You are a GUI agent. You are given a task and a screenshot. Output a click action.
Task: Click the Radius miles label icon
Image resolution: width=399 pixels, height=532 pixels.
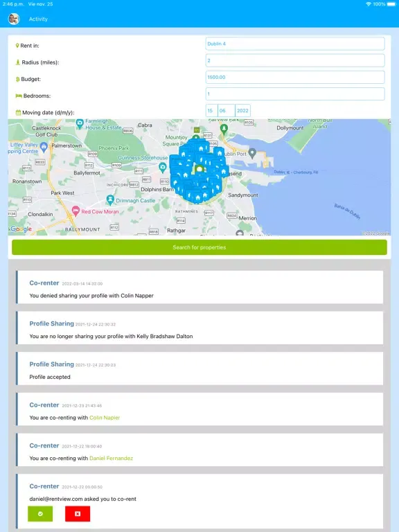coord(18,62)
